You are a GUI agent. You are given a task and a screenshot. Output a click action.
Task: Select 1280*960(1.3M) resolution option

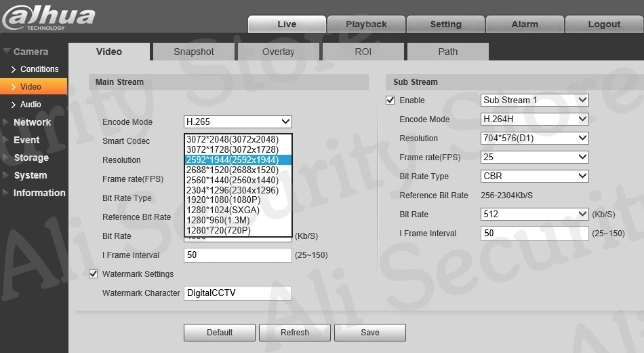(238, 220)
